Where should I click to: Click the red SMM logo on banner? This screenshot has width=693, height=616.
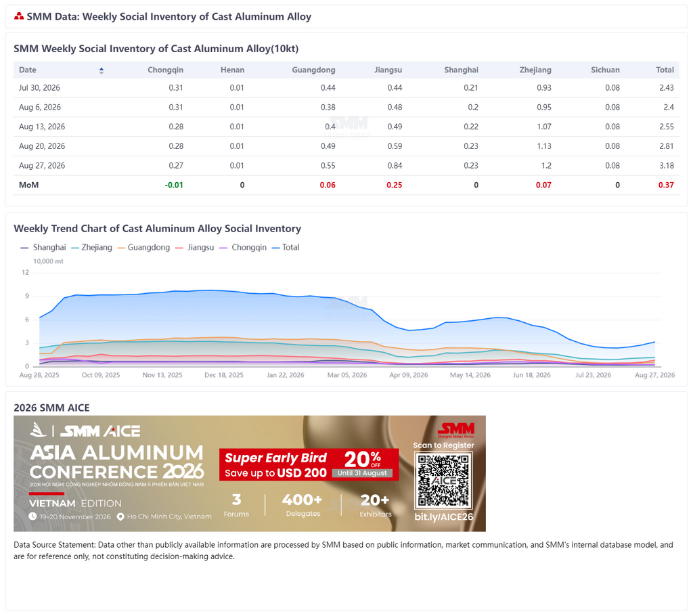point(455,429)
